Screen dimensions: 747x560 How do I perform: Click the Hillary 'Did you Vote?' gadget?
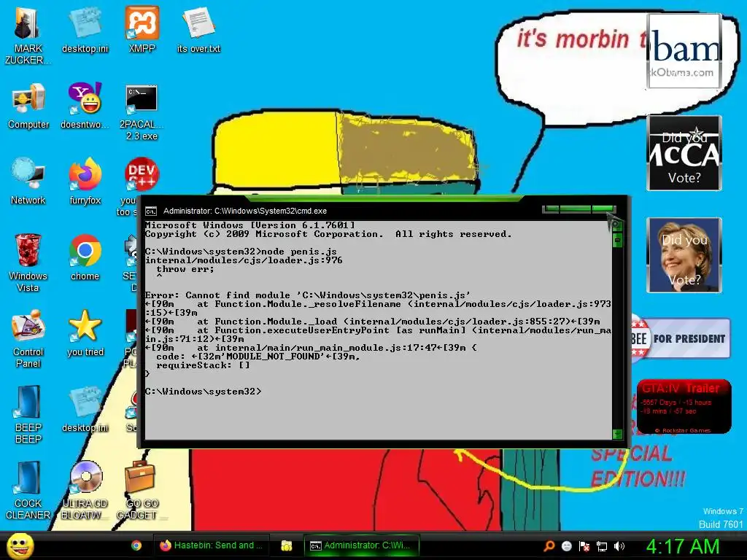pos(684,254)
